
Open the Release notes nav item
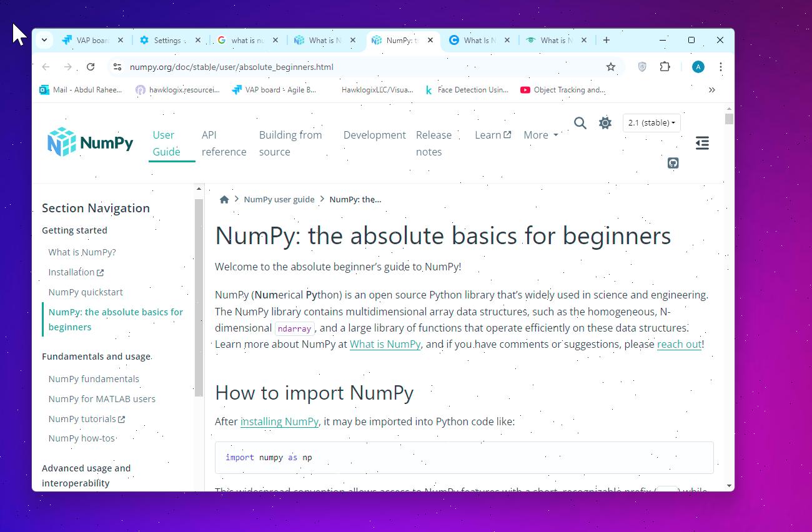433,143
